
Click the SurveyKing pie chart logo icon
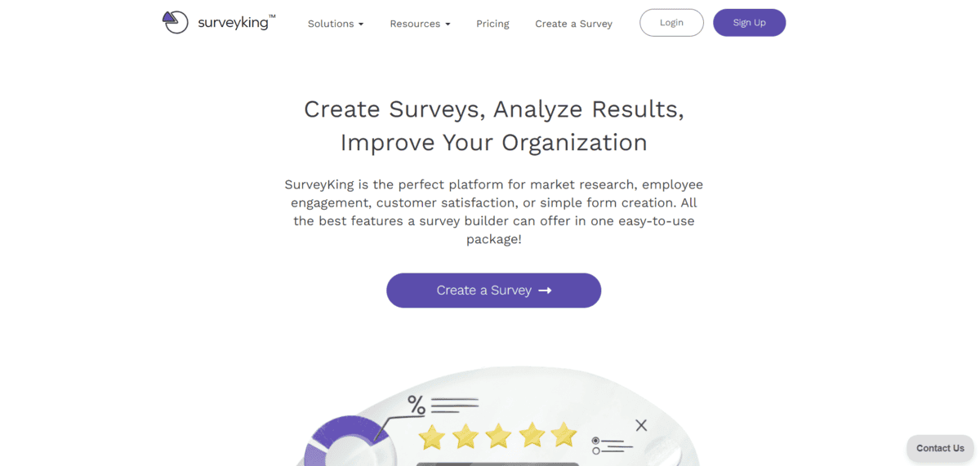[x=175, y=22]
